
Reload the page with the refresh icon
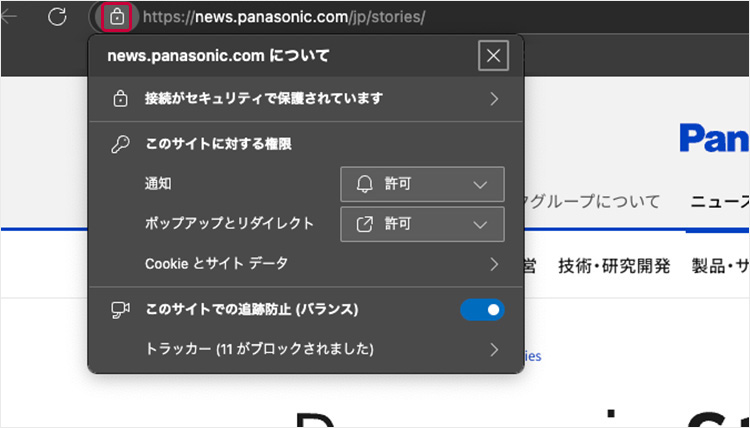point(58,17)
